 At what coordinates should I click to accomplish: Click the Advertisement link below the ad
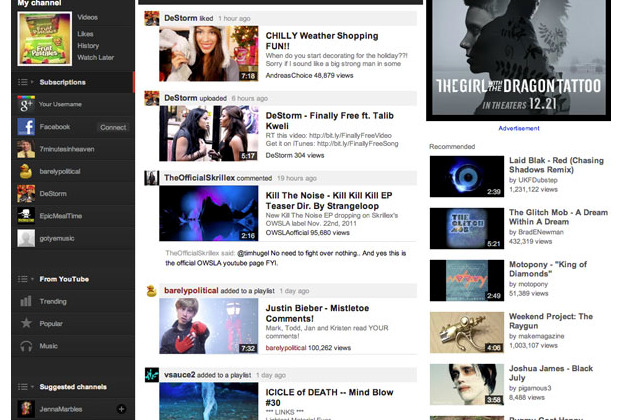(519, 128)
